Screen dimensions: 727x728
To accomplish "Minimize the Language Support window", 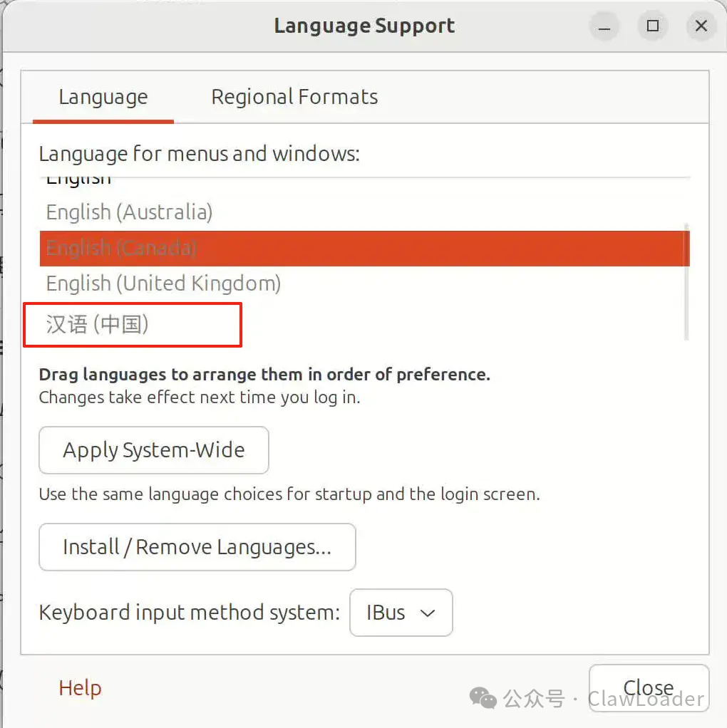I will (604, 26).
